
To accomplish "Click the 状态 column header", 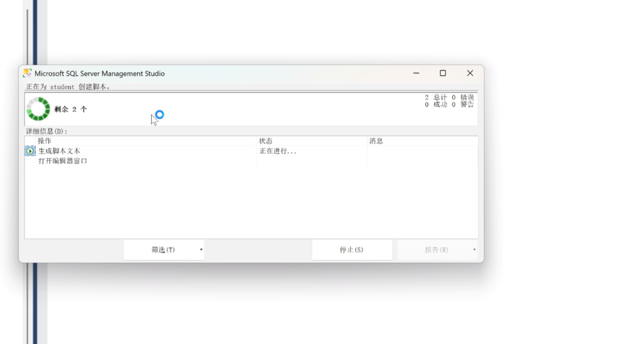I will coord(312,141).
